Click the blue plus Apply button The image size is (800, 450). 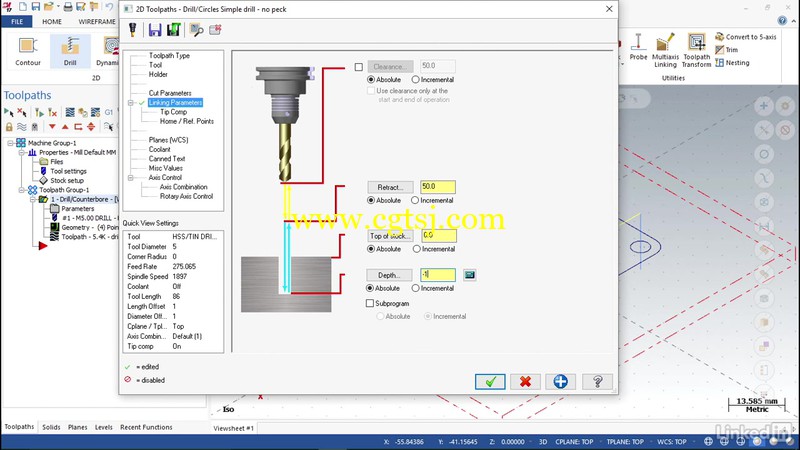pyautogui.click(x=560, y=381)
